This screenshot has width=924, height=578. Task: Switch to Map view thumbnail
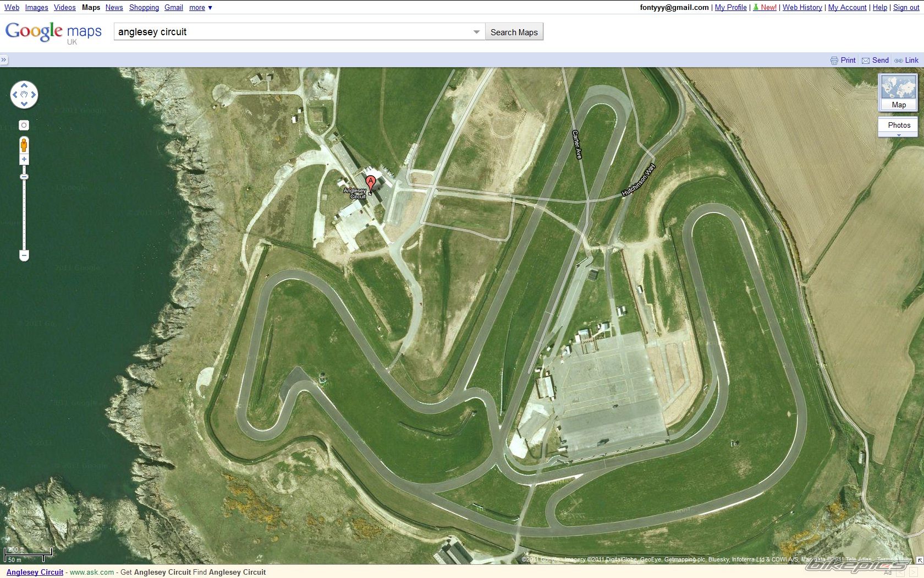[x=898, y=92]
